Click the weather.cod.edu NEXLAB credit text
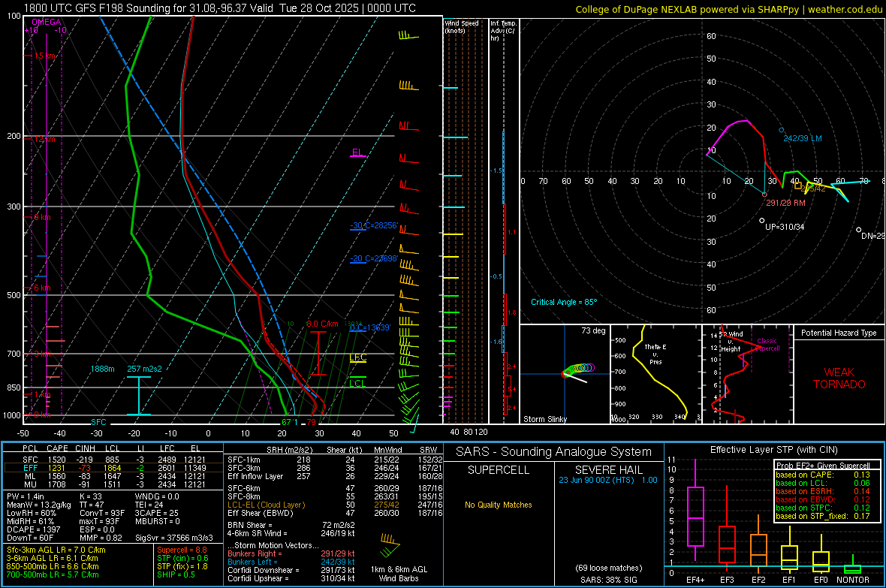Viewport: 886px width, 588px height. (x=728, y=9)
